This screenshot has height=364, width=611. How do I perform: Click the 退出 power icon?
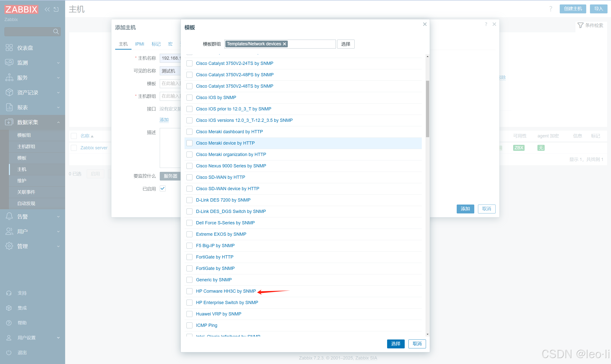coord(9,352)
